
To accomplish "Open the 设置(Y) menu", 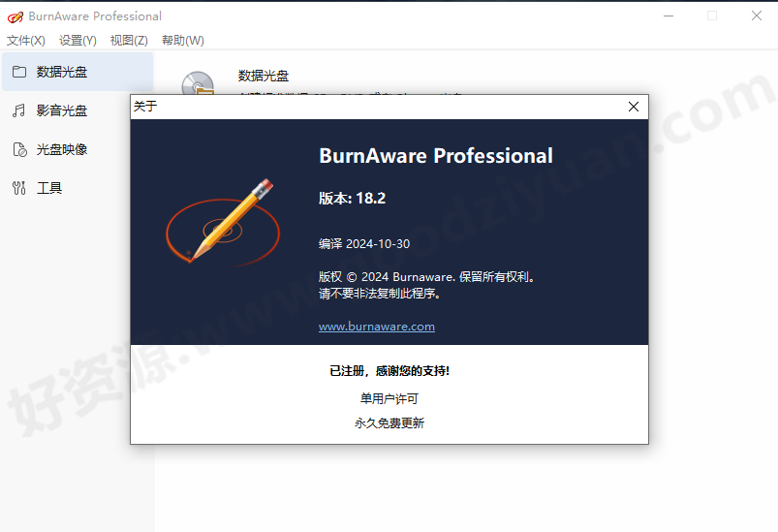I will 78,40.
